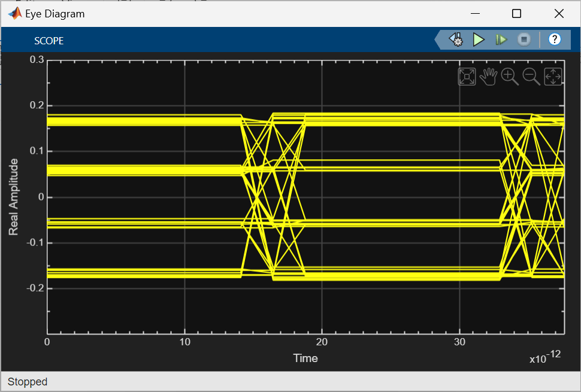Click the Time axis label
The height and width of the screenshot is (392, 581).
pyautogui.click(x=305, y=358)
